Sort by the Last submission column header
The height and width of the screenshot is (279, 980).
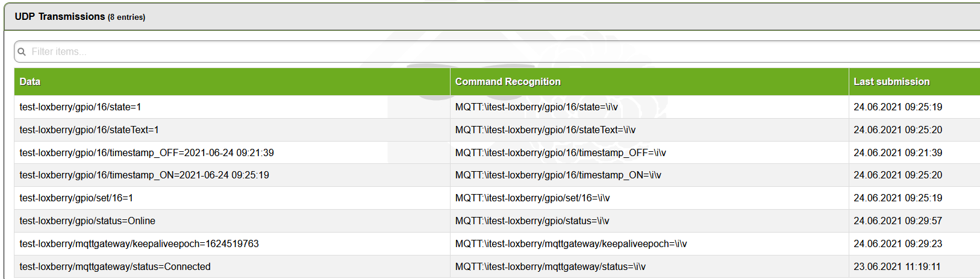pyautogui.click(x=891, y=82)
